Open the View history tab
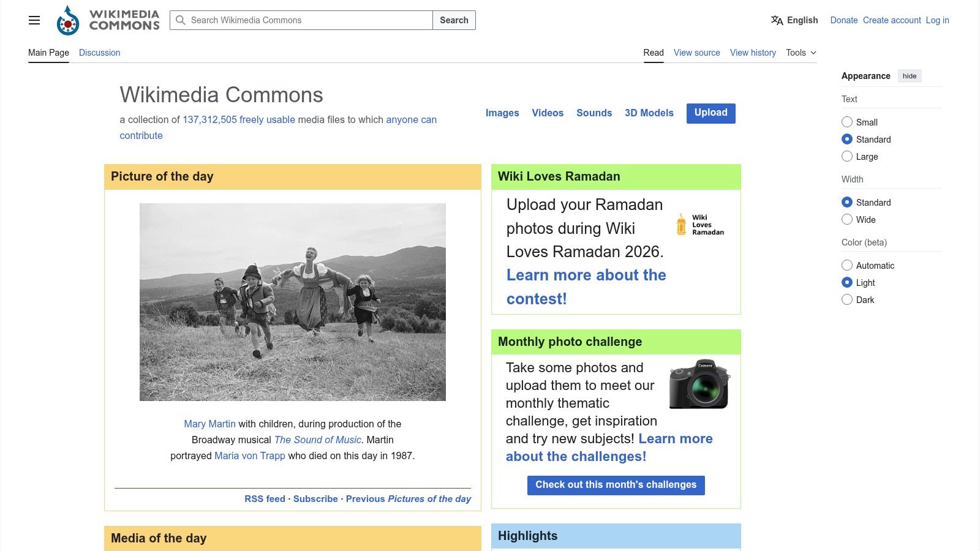The image size is (980, 551). [x=753, y=53]
